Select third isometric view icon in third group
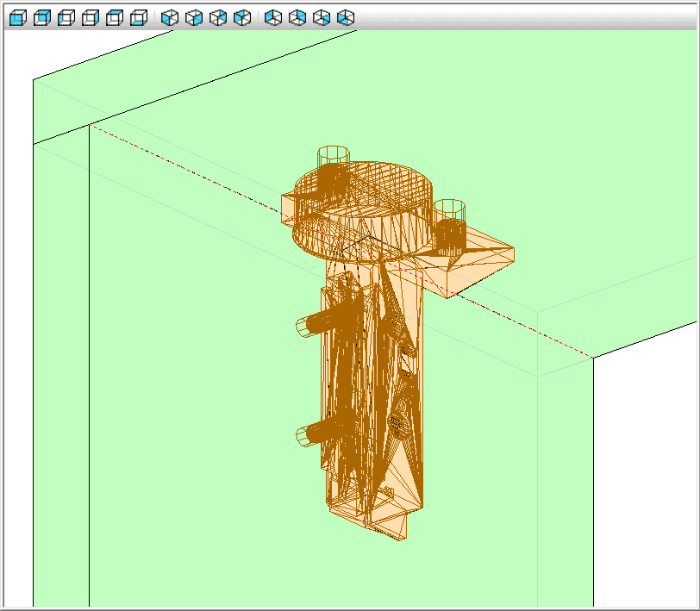 point(322,18)
